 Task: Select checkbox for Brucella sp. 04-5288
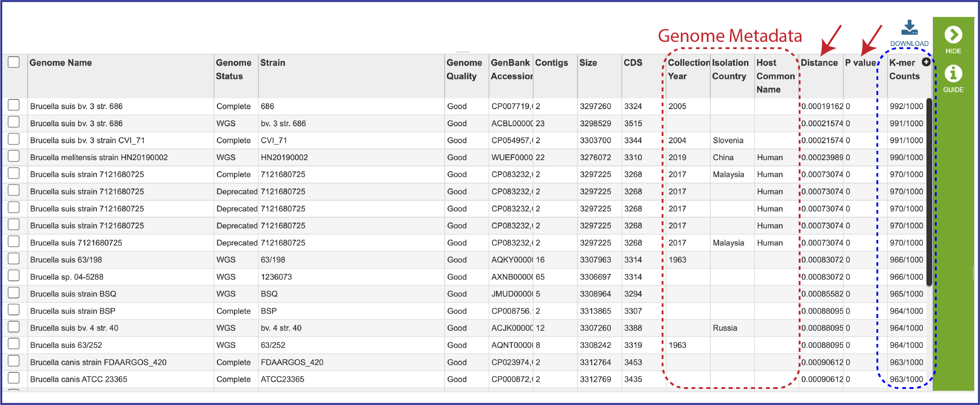(14, 276)
